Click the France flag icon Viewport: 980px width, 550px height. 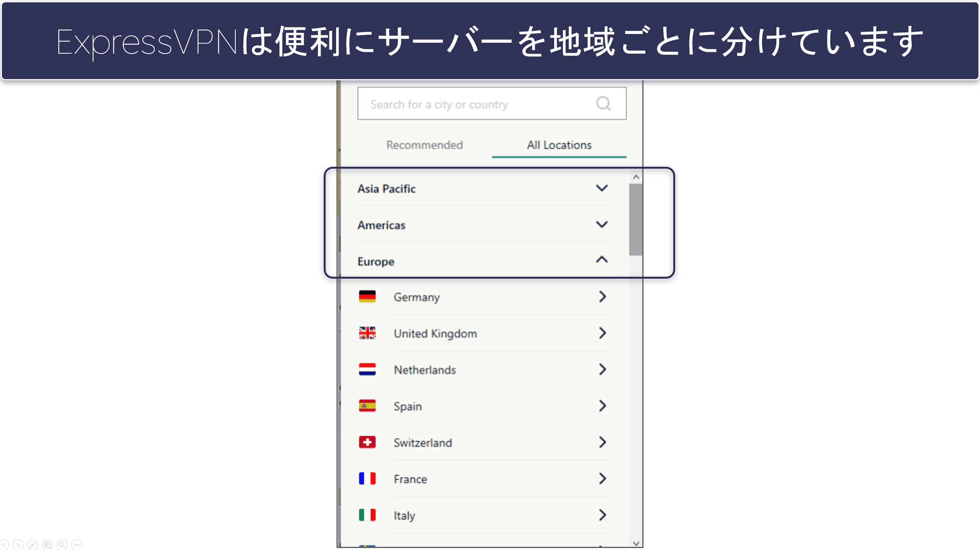coord(367,479)
